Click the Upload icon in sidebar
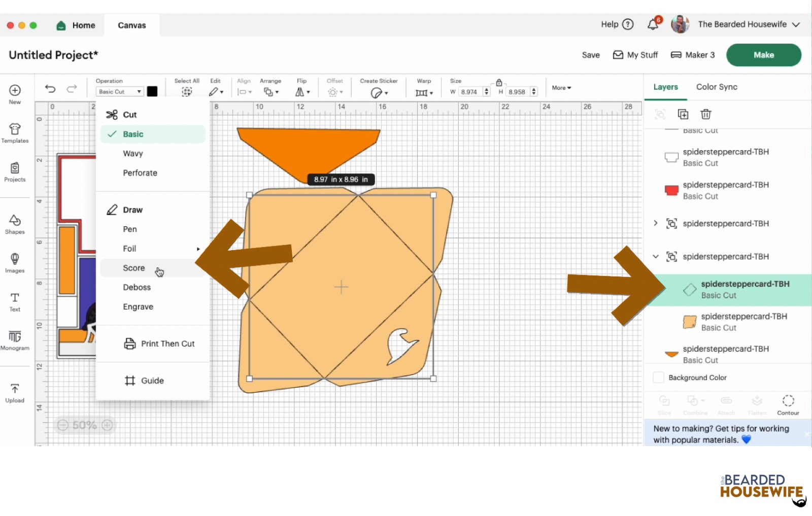This screenshot has height=516, width=812. coord(15,393)
